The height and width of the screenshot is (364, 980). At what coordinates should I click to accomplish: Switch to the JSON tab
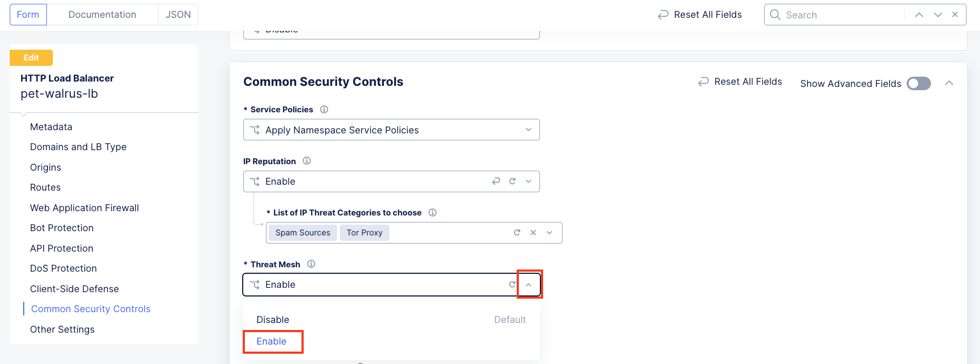178,15
